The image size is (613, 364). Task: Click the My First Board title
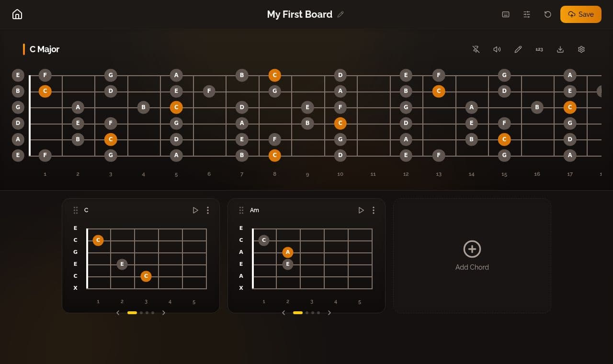[300, 14]
